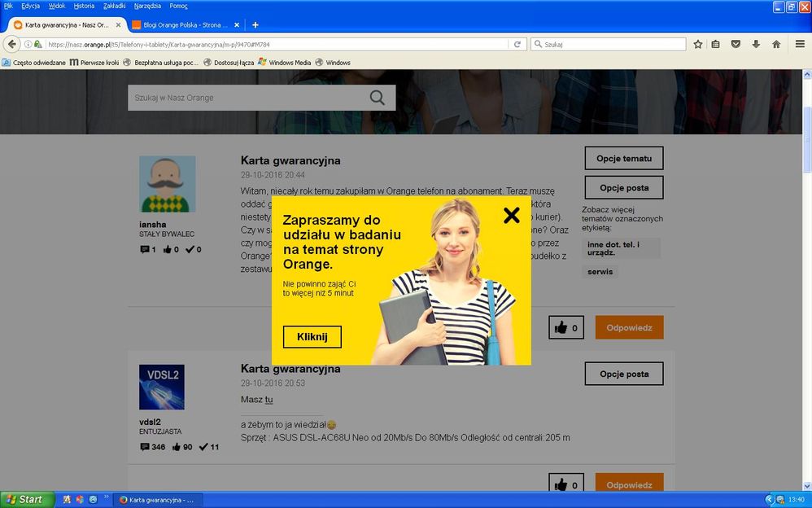Click the 'tu' link in vdsl2's reply

tap(268, 400)
